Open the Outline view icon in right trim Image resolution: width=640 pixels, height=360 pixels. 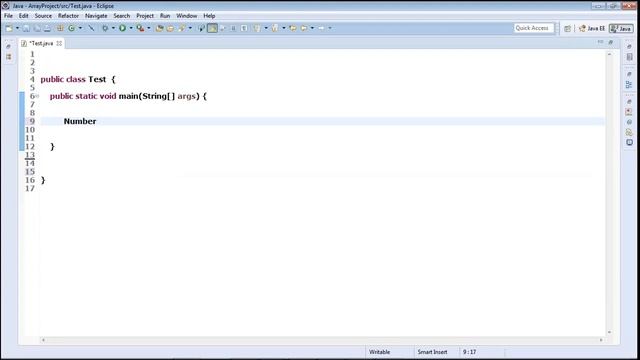pos(629,85)
